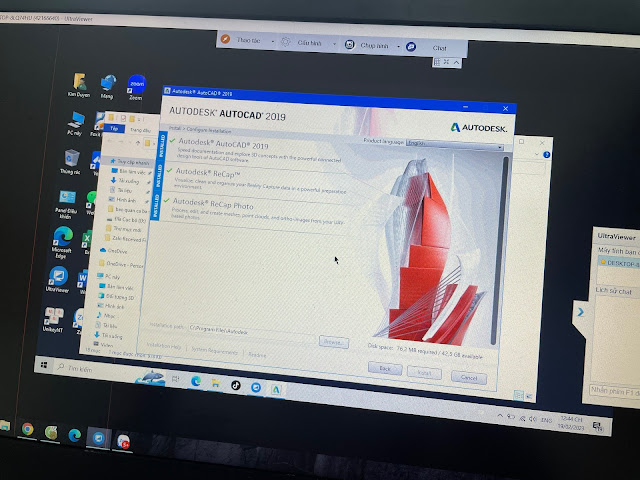Click the Cấu hình gear icon
The width and height of the screenshot is (640, 480).
point(286,42)
